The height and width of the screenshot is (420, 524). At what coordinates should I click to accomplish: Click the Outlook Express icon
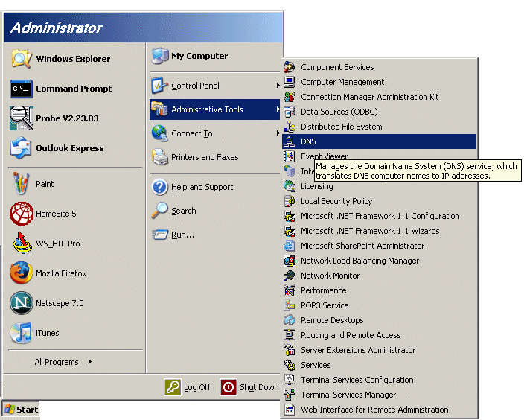click(x=22, y=148)
